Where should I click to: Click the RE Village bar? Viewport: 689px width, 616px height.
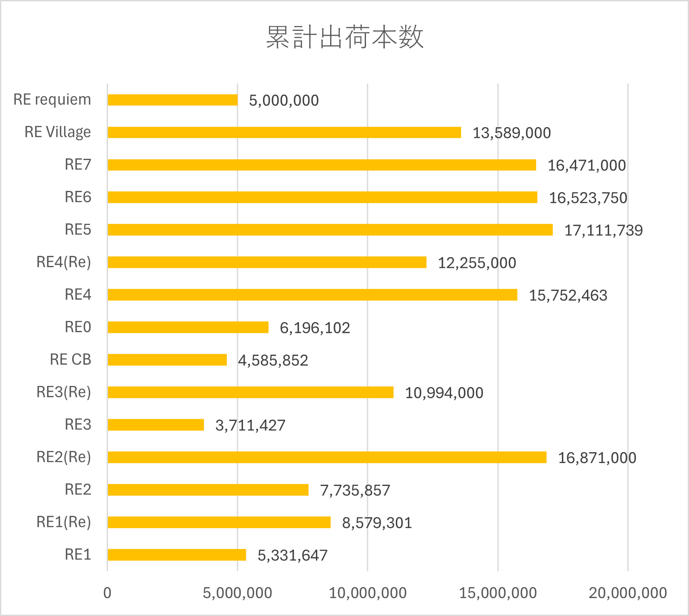(x=284, y=133)
